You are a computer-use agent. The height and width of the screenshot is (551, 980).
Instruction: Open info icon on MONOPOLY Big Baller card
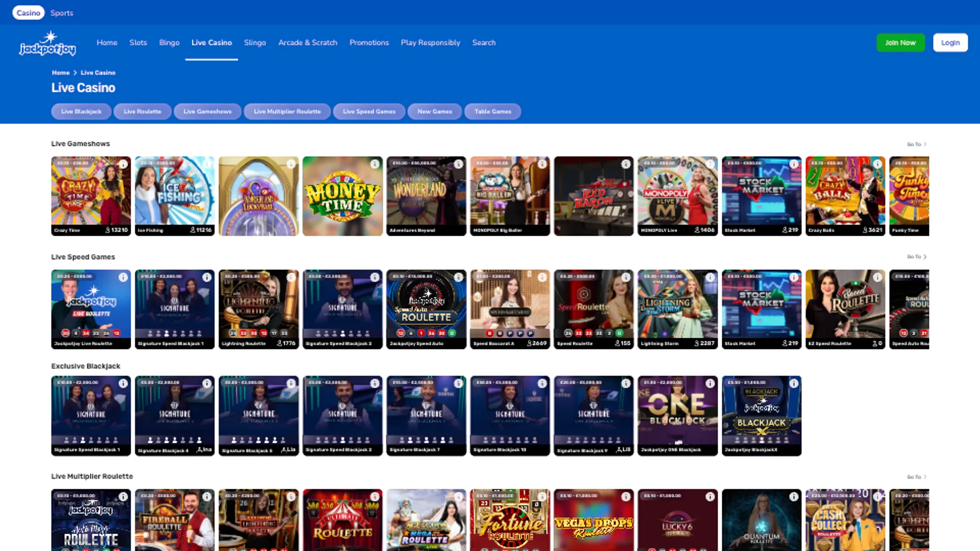[x=542, y=164]
